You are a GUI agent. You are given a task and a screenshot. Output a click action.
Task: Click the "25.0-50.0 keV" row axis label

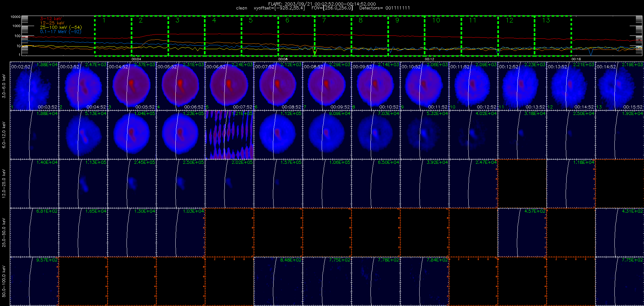click(x=4, y=232)
